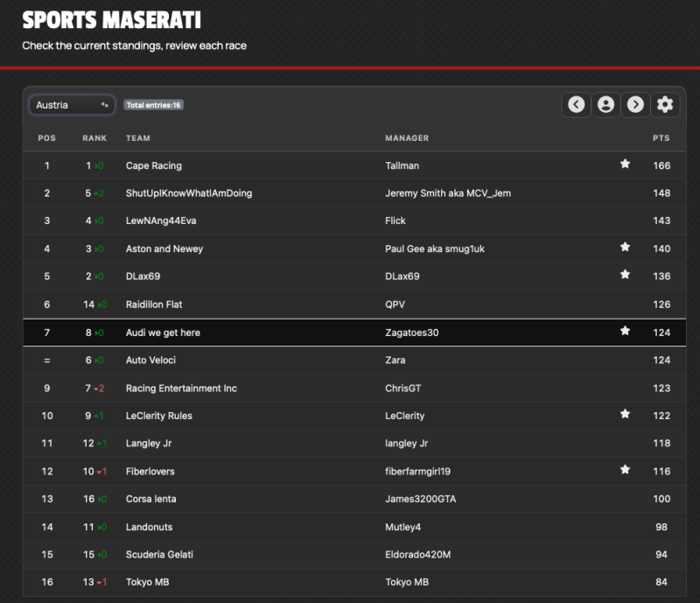Go to the previous race arrow

pyautogui.click(x=577, y=104)
